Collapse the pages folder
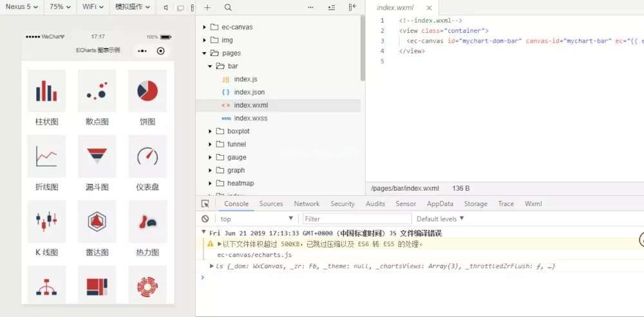The width and height of the screenshot is (644, 317). [x=205, y=53]
